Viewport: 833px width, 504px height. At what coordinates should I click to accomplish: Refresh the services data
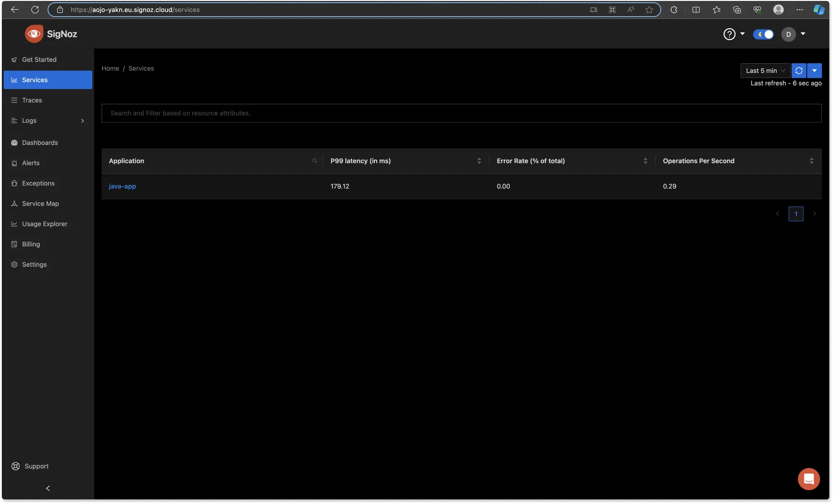[799, 71]
